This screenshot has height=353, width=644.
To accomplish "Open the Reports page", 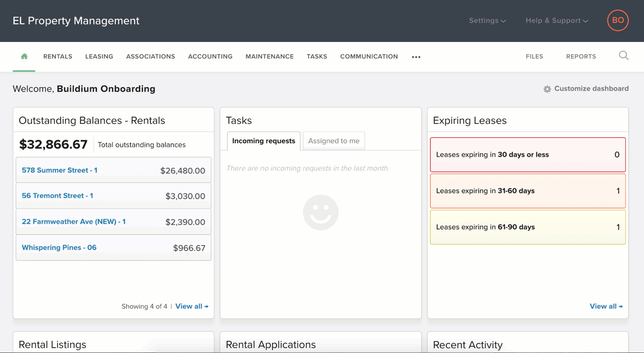I will coord(581,56).
